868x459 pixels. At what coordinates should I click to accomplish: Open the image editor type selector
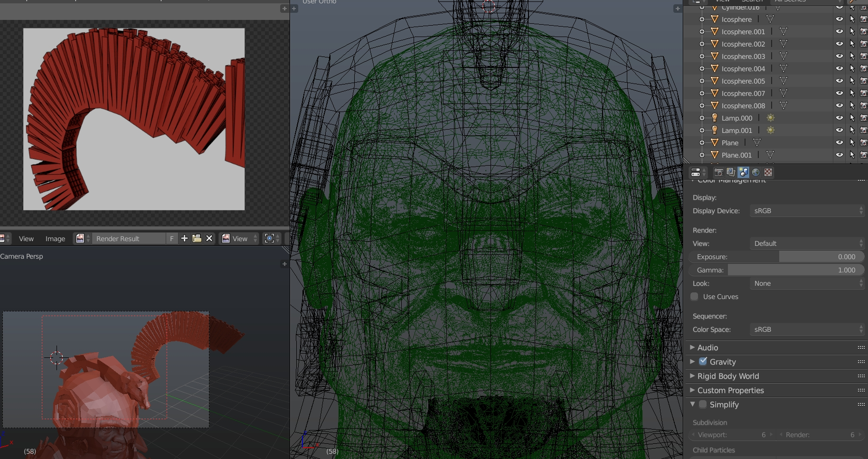[x=5, y=238]
